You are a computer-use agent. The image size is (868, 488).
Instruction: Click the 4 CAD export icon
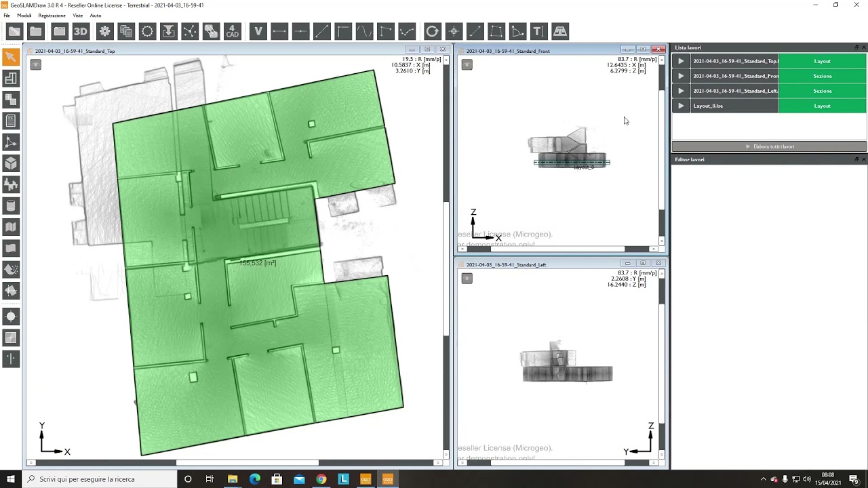pos(233,31)
